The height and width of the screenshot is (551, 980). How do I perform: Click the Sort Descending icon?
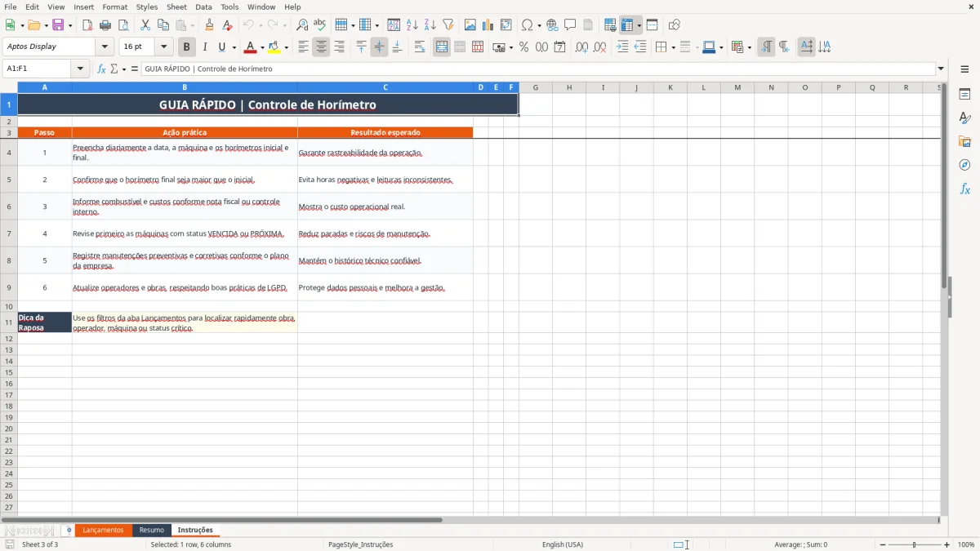click(430, 25)
